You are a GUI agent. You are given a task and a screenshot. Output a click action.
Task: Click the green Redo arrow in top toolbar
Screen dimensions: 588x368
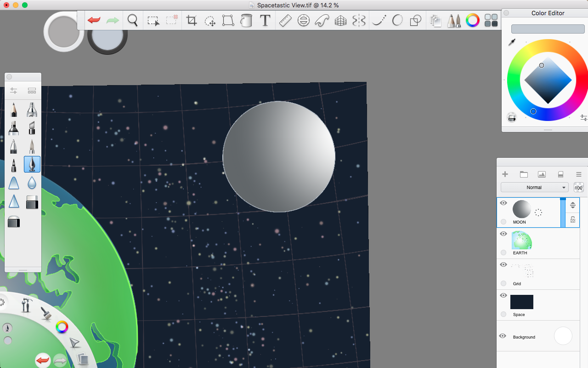[x=113, y=20]
